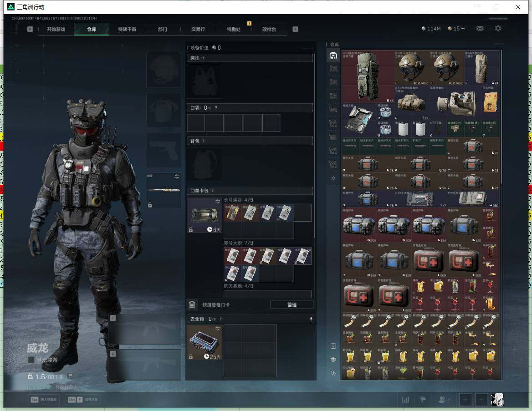
Task: Click the 114M currency balance
Action: click(x=431, y=29)
